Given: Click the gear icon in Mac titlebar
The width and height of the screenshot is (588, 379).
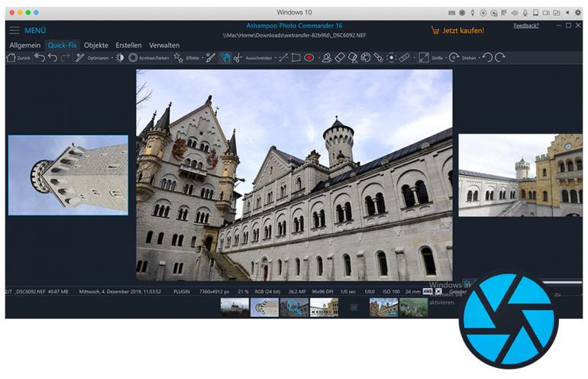Looking at the screenshot, I should [578, 12].
